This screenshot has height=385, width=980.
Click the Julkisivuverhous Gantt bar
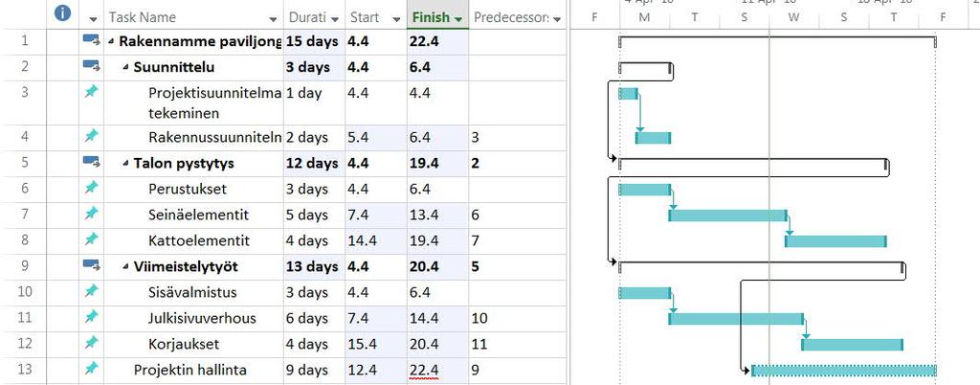click(736, 319)
